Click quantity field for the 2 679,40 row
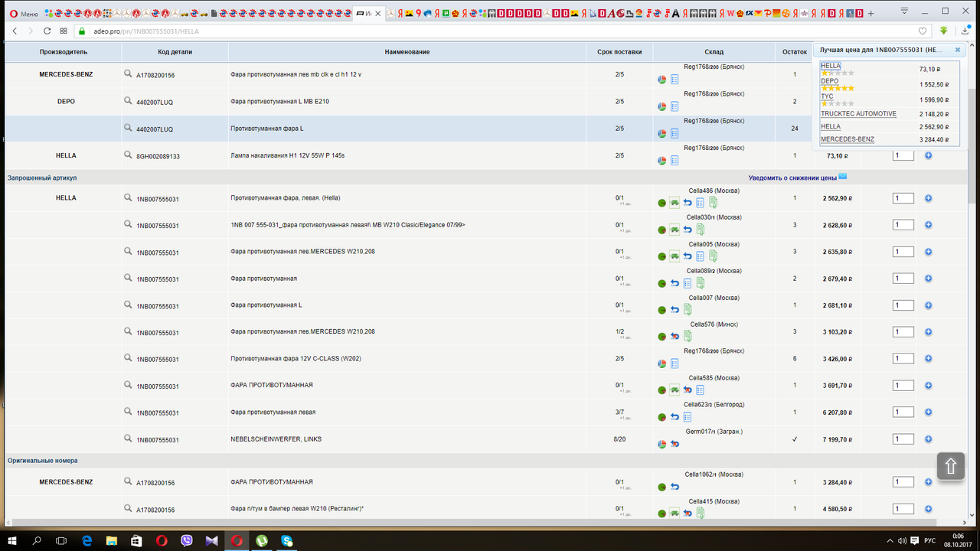 [903, 279]
